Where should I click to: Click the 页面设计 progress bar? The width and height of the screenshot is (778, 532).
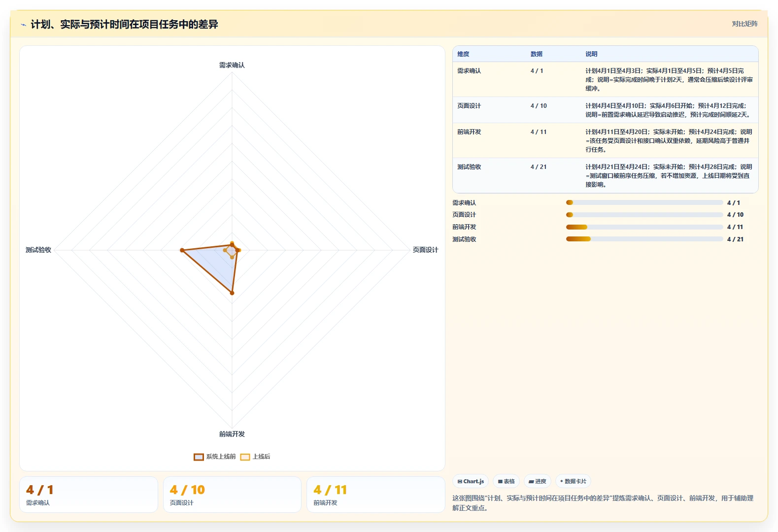644,215
